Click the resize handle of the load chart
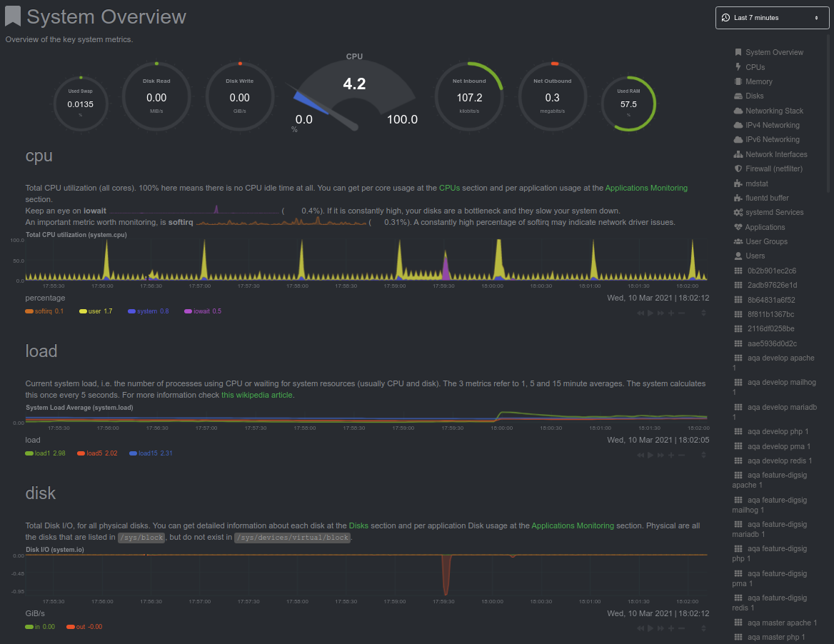 703,455
